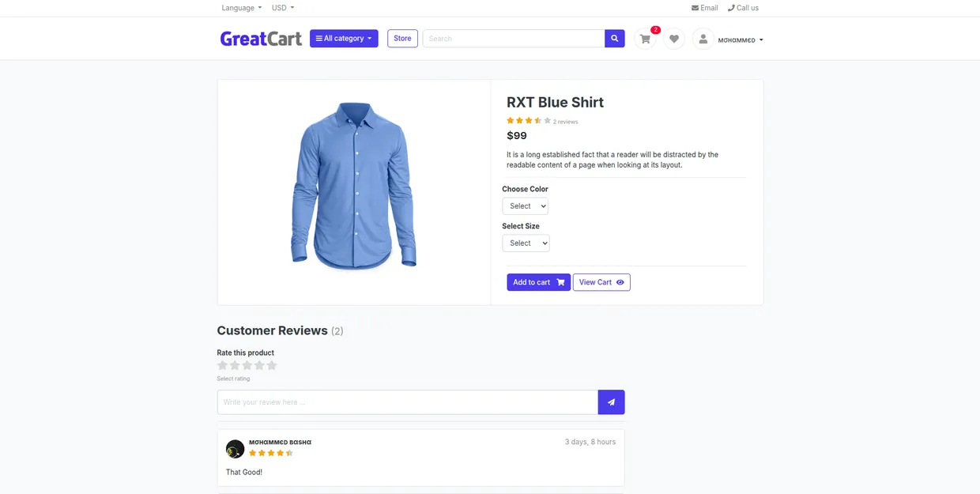Click the Customer Reviews heading
The height and width of the screenshot is (494, 980).
[272, 330]
